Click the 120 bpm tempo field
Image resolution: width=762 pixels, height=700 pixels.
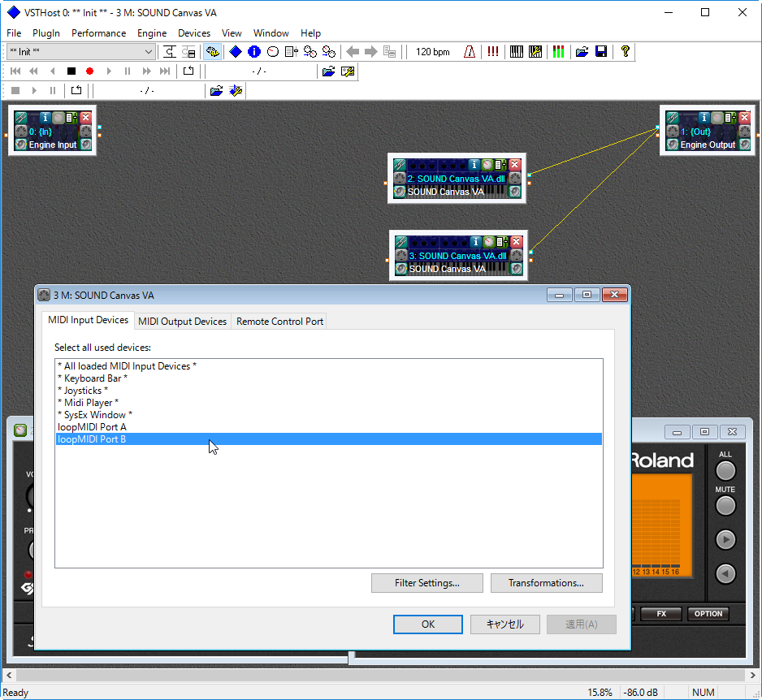(x=432, y=51)
